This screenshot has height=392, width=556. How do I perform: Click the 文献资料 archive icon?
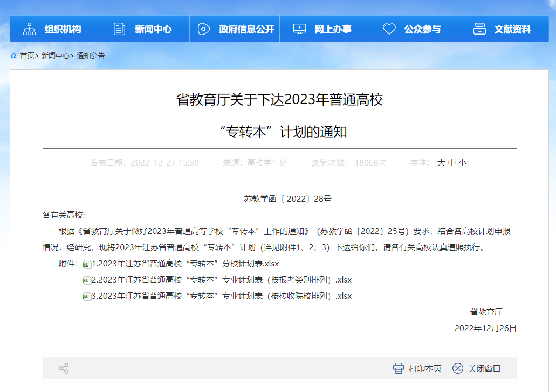tap(479, 29)
